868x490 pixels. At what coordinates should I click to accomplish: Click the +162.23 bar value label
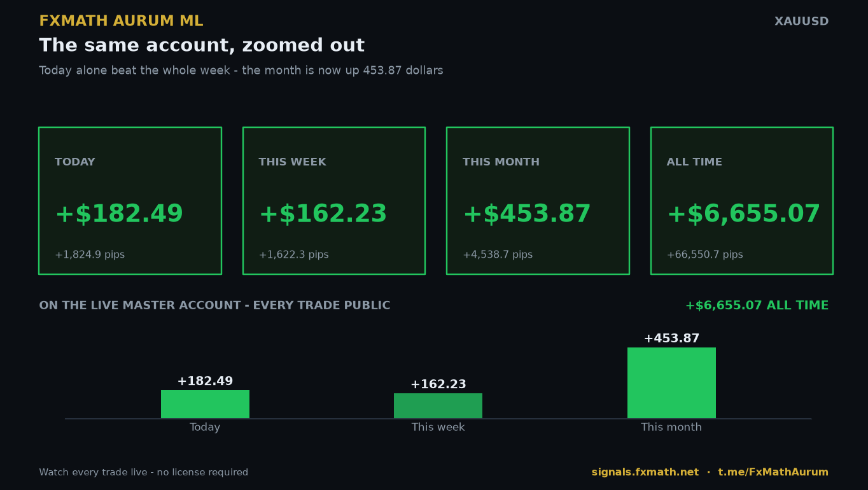438,385
